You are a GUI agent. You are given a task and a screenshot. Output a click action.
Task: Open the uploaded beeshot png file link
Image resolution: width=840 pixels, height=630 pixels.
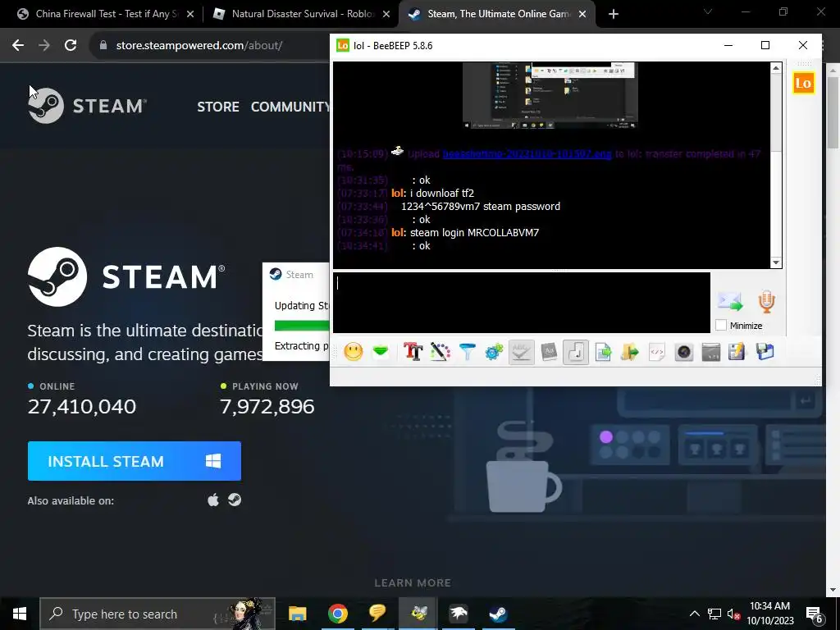coord(527,153)
